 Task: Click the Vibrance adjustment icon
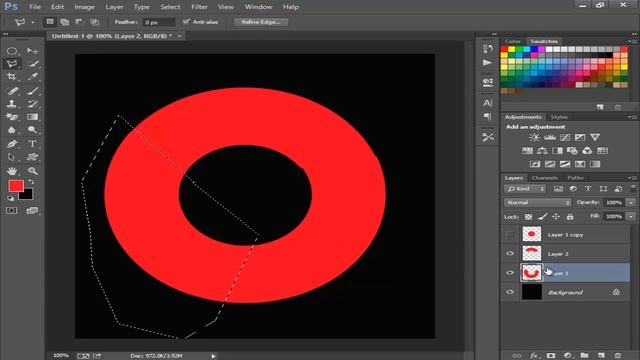click(x=595, y=138)
